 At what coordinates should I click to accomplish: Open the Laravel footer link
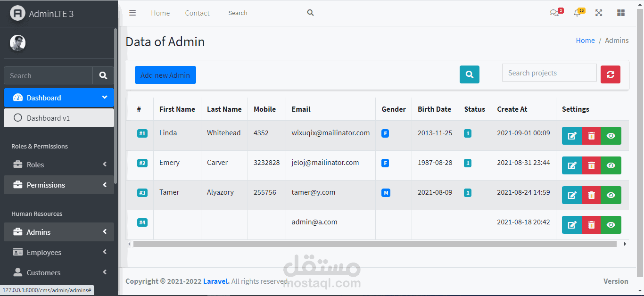tap(216, 281)
